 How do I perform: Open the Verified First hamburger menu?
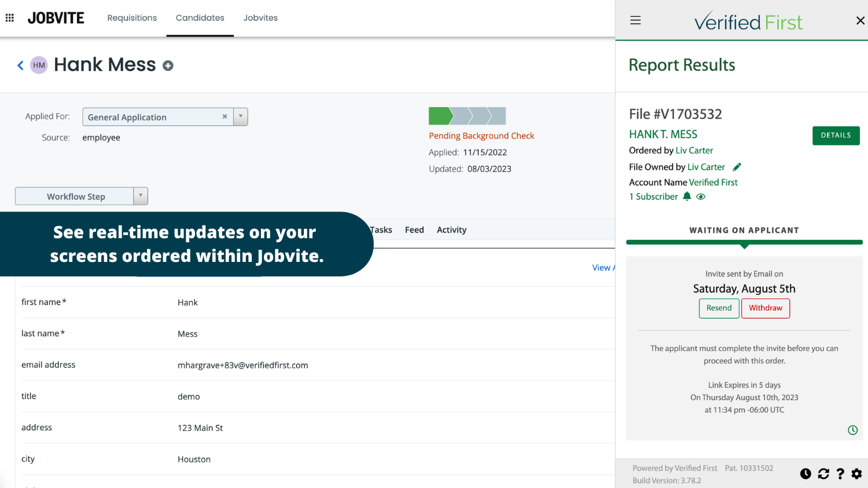point(635,21)
